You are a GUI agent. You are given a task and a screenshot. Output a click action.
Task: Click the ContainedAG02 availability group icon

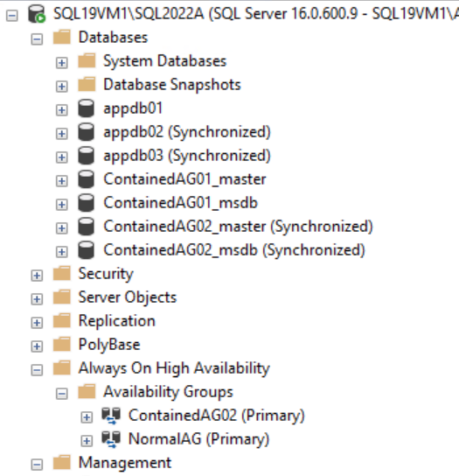pos(111,416)
